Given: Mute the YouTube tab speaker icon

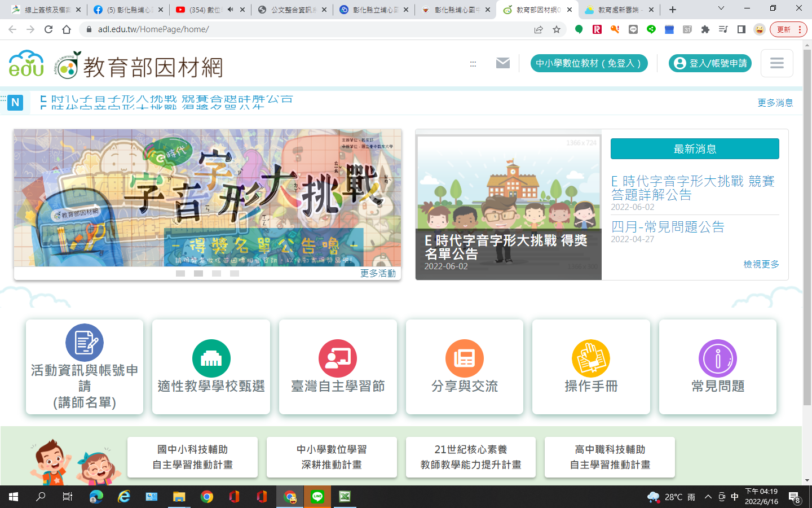Looking at the screenshot, I should (x=230, y=10).
